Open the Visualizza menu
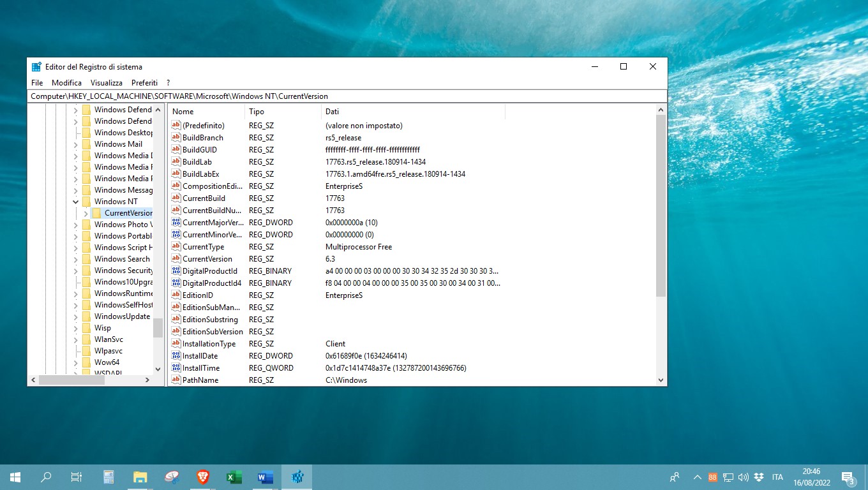 [x=107, y=83]
